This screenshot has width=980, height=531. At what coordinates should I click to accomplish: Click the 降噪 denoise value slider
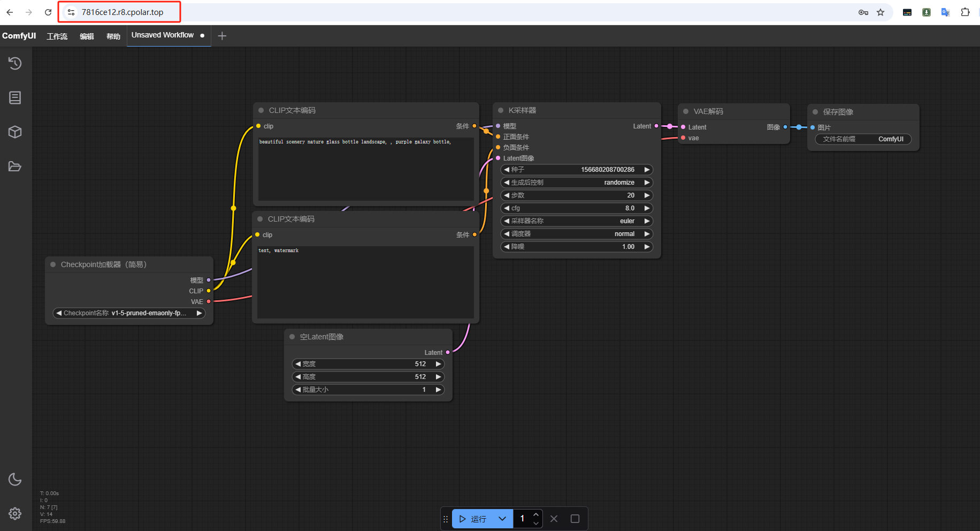click(576, 247)
